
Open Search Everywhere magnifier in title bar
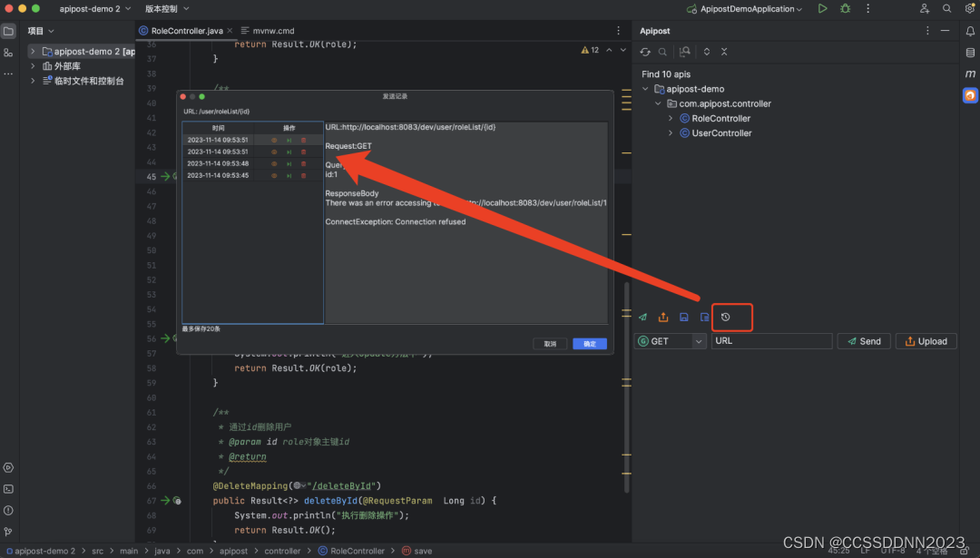click(946, 9)
